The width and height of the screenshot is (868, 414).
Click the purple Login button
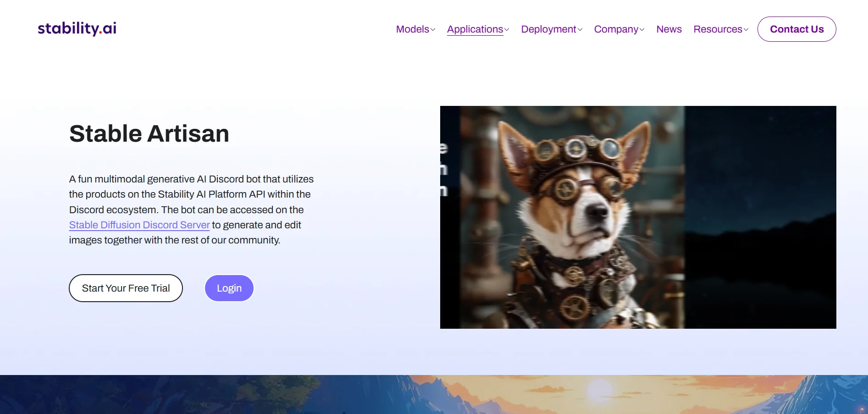[x=229, y=288]
